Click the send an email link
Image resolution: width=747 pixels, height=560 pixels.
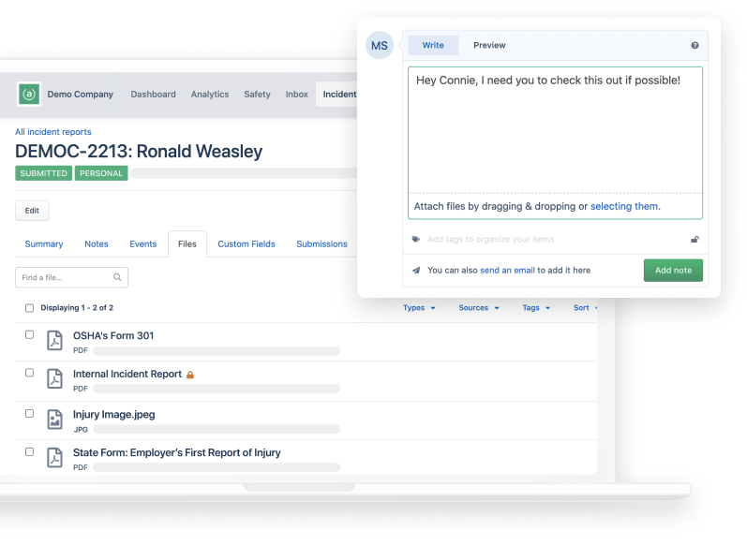[x=507, y=270]
